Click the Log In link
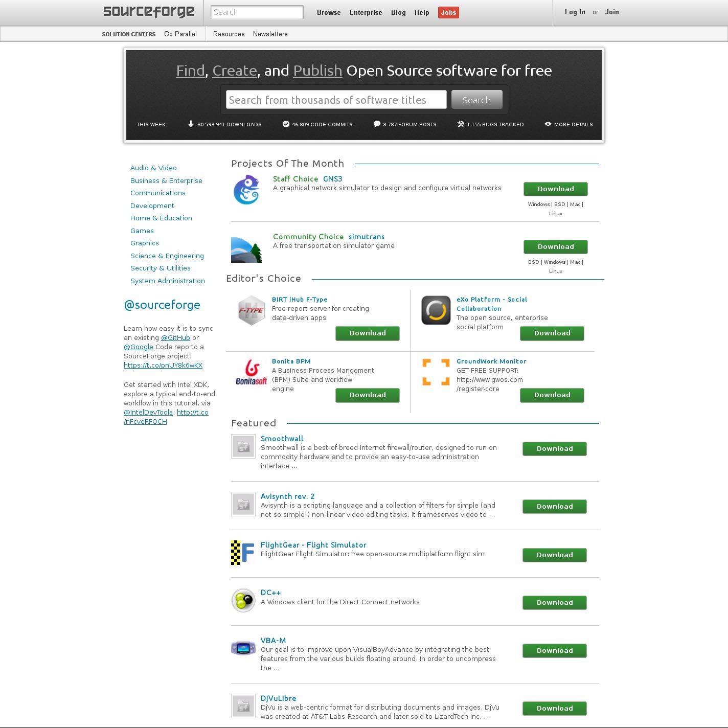The height and width of the screenshot is (728, 728). click(x=575, y=12)
